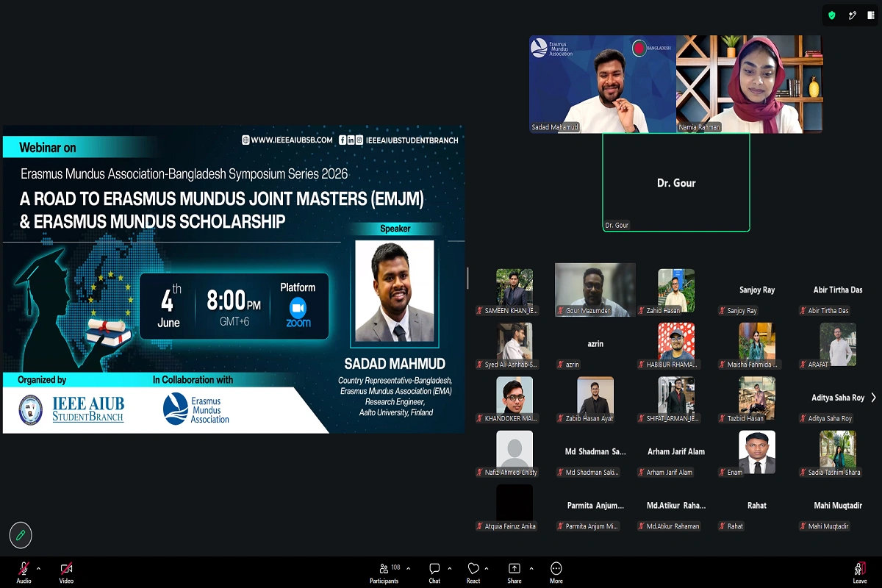
Task: Open the AI Companion sparkle pen icon
Action: click(853, 15)
